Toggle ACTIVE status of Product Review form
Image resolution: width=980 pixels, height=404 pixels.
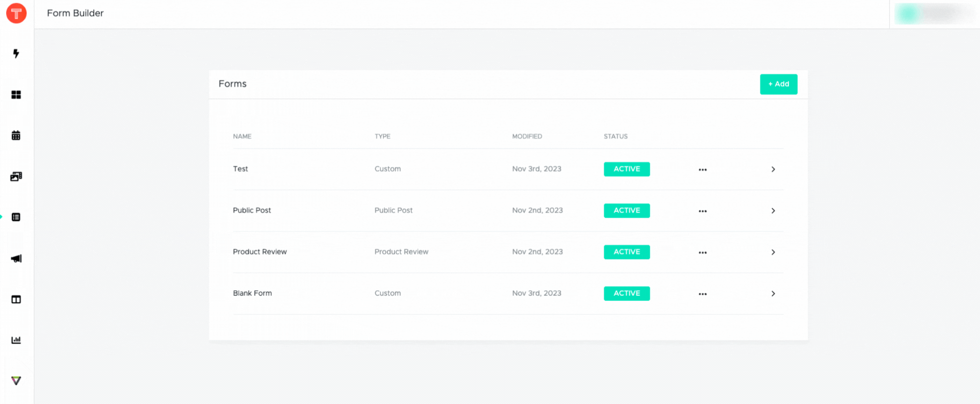tap(627, 252)
